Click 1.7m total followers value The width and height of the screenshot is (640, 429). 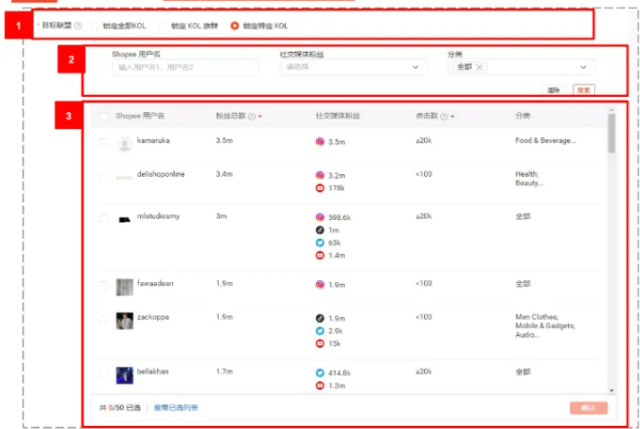(224, 371)
